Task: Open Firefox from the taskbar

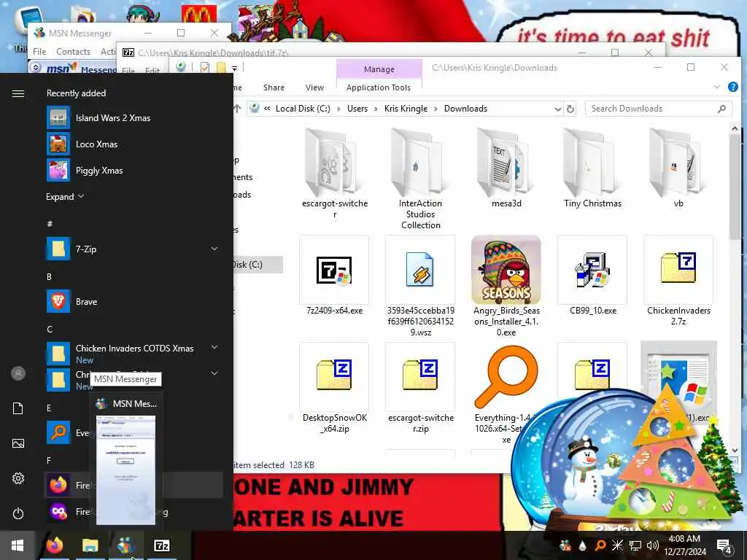Action: (54, 545)
